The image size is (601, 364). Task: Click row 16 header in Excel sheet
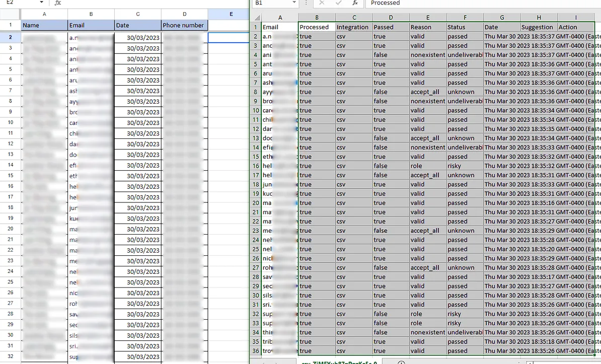pyautogui.click(x=256, y=166)
